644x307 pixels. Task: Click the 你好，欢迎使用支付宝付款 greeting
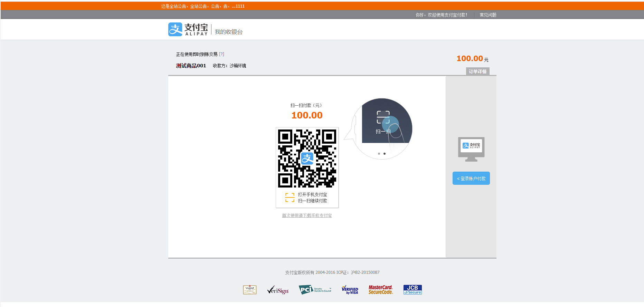(x=442, y=15)
